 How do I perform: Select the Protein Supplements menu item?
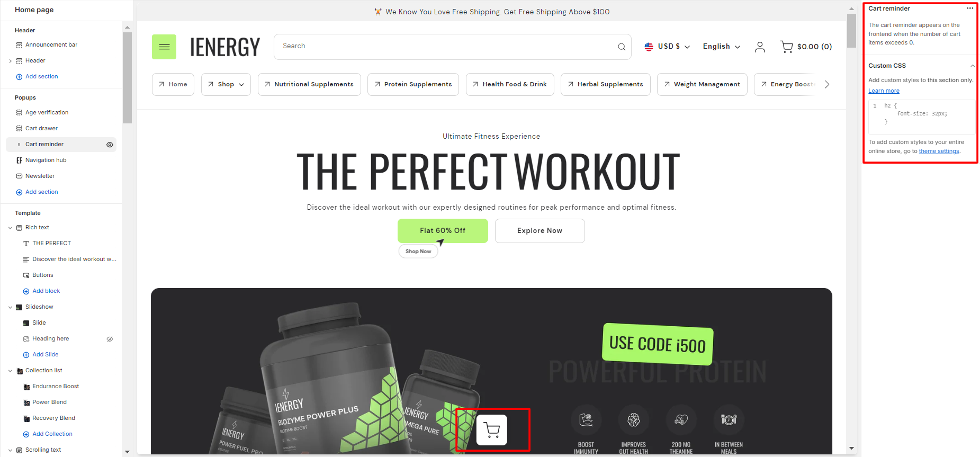pos(413,84)
